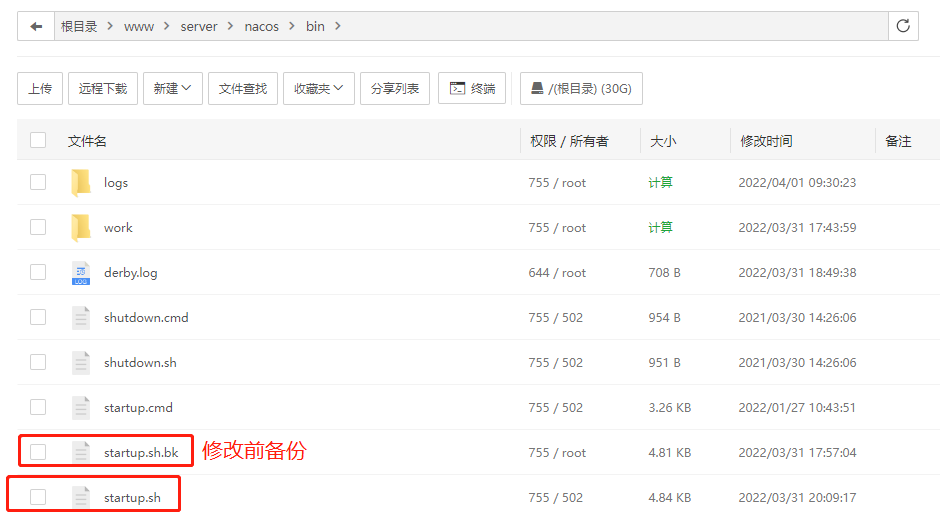Select bin in breadcrumb path
The image size is (940, 513).
coord(315,26)
